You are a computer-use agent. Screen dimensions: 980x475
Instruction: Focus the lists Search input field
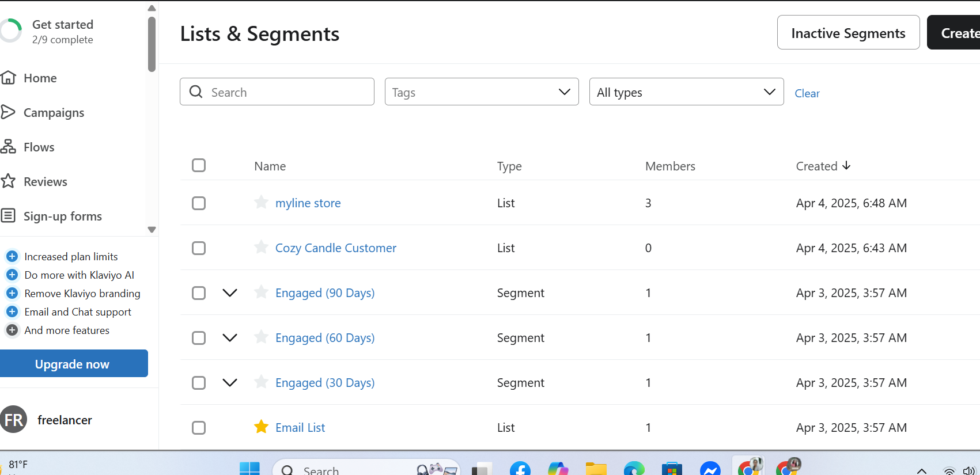[277, 92]
